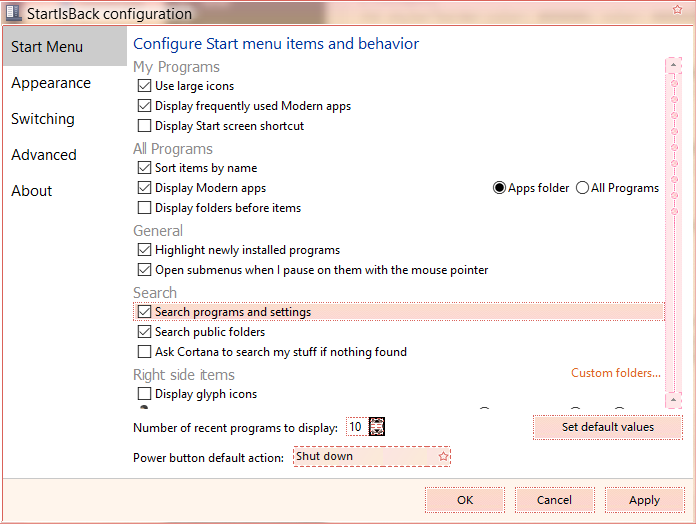Enable Ask Cortana to search option
Screen dimensions: 696x524
[145, 352]
